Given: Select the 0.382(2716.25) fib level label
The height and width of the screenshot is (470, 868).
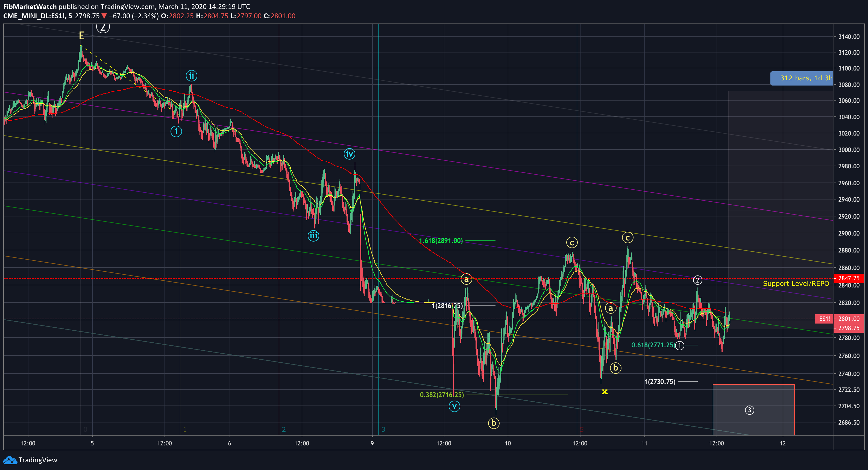Looking at the screenshot, I should tap(442, 395).
